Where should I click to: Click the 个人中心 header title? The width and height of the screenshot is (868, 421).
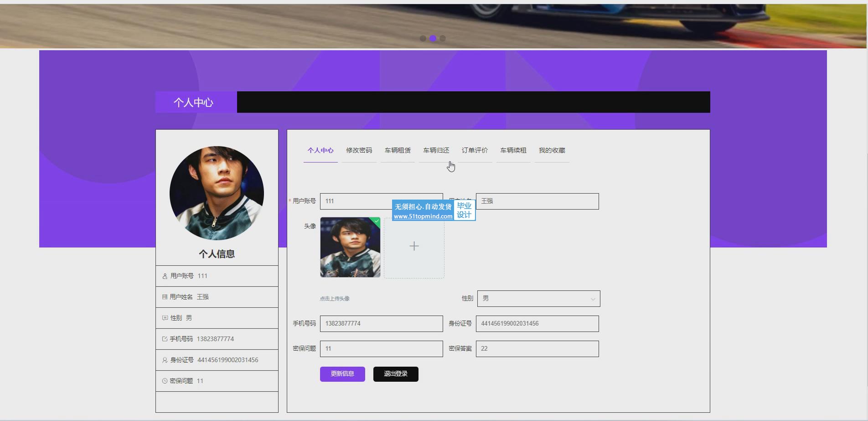point(193,103)
